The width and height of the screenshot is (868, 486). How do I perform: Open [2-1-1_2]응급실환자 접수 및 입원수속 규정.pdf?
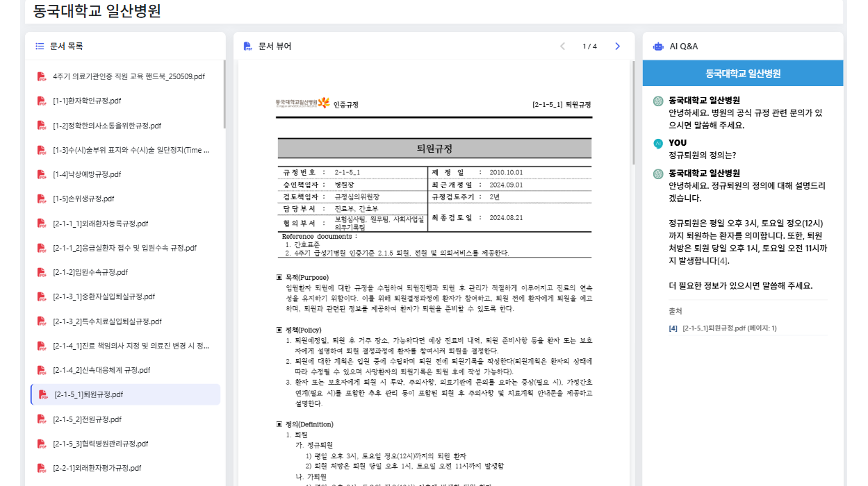coord(124,248)
